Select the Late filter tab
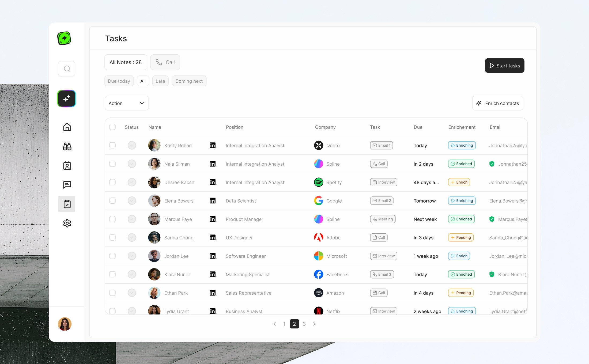589x364 pixels. pos(160,81)
